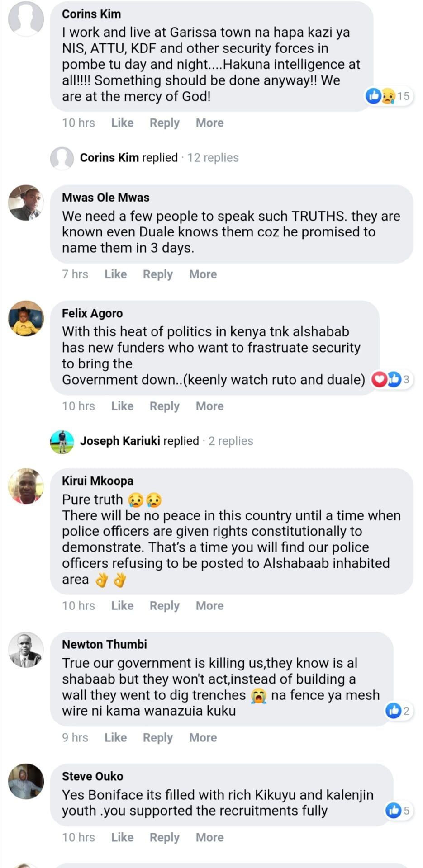This screenshot has height=868, width=423.
Task: Open Steve Ouko's profile name link
Action: tap(92, 776)
